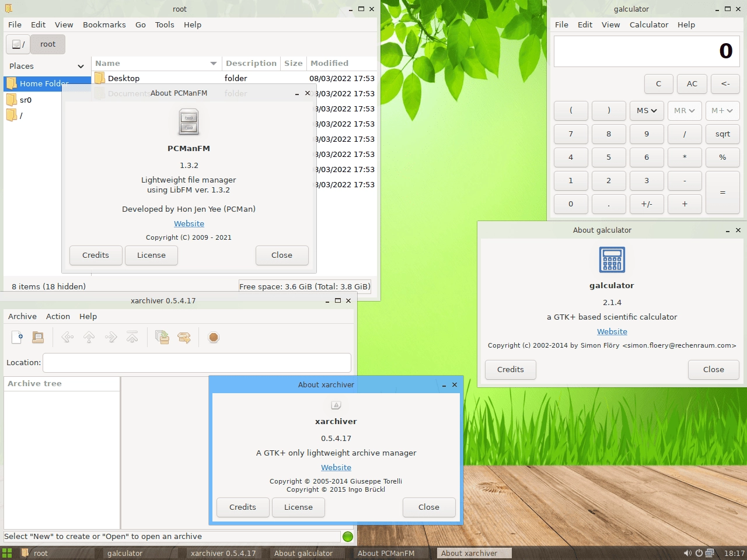This screenshot has height=560, width=747.
Task: Open Bookmarks menu in PCManFM
Action: click(104, 24)
